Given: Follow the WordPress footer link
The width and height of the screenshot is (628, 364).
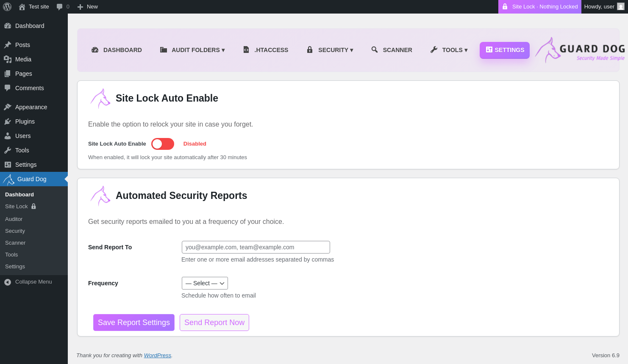Looking at the screenshot, I should click(x=158, y=356).
